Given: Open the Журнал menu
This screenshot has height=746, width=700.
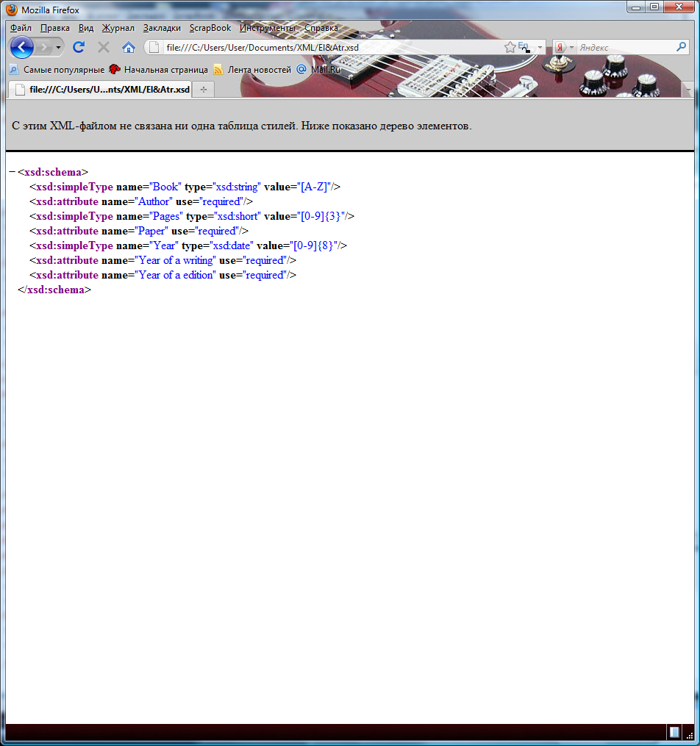Looking at the screenshot, I should coord(118,28).
